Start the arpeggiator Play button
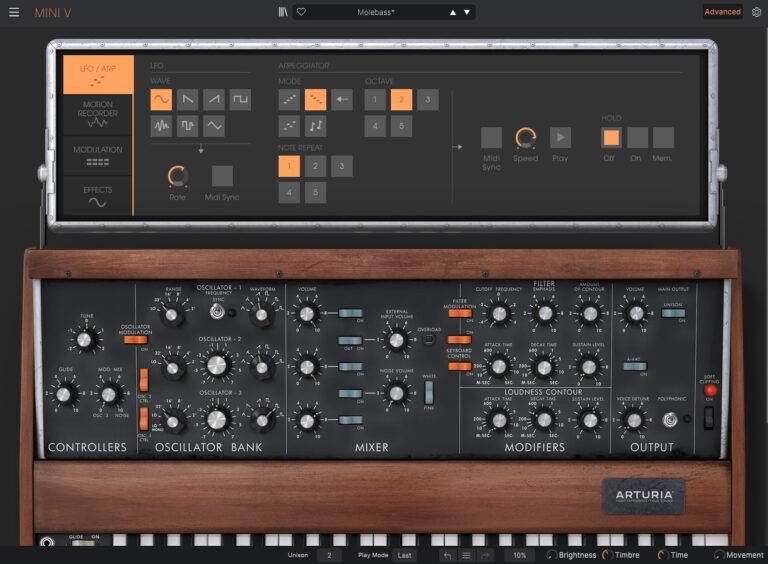The height and width of the screenshot is (564, 768). click(560, 138)
